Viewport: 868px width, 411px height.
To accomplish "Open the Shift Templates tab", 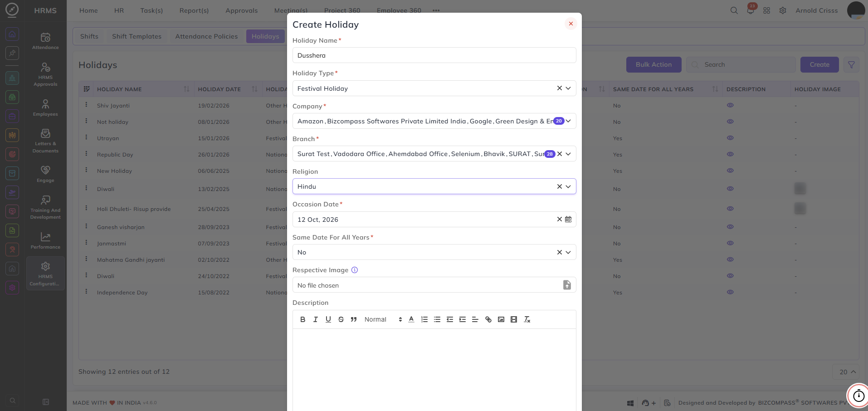I will pyautogui.click(x=137, y=36).
